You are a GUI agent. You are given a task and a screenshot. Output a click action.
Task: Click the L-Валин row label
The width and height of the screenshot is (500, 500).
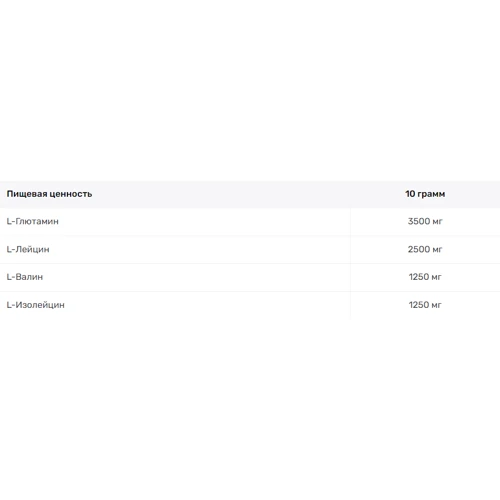pos(25,277)
